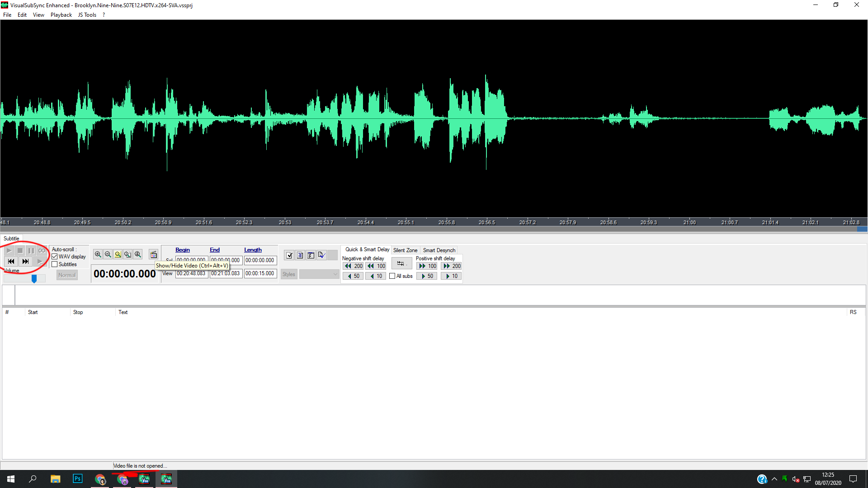The height and width of the screenshot is (488, 868).
Task: Switch to the Smart Desynch tab
Action: [x=439, y=250]
